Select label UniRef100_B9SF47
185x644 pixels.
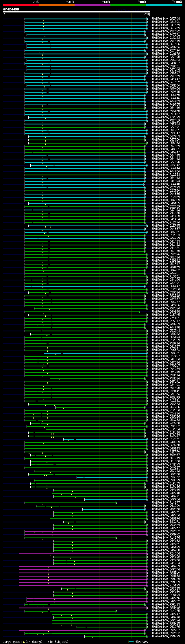coord(166,133)
